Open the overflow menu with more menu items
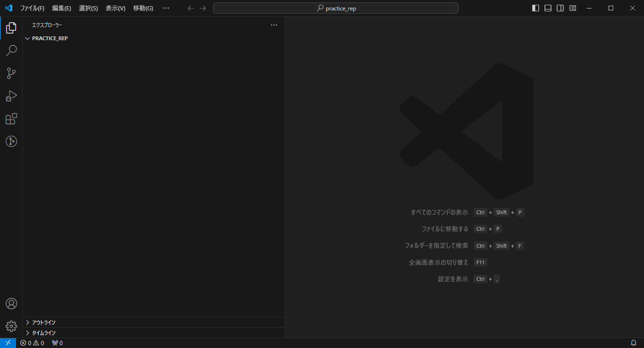 tap(166, 8)
